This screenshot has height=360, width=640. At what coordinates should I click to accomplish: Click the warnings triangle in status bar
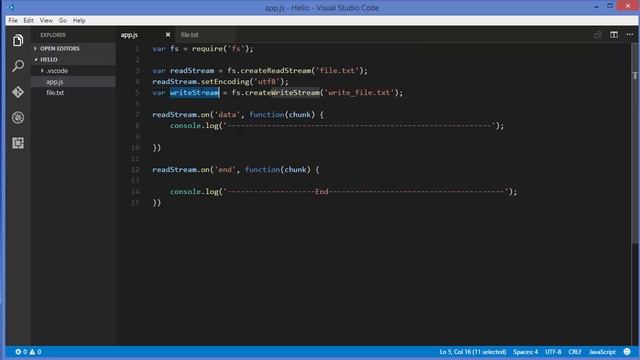pos(32,351)
